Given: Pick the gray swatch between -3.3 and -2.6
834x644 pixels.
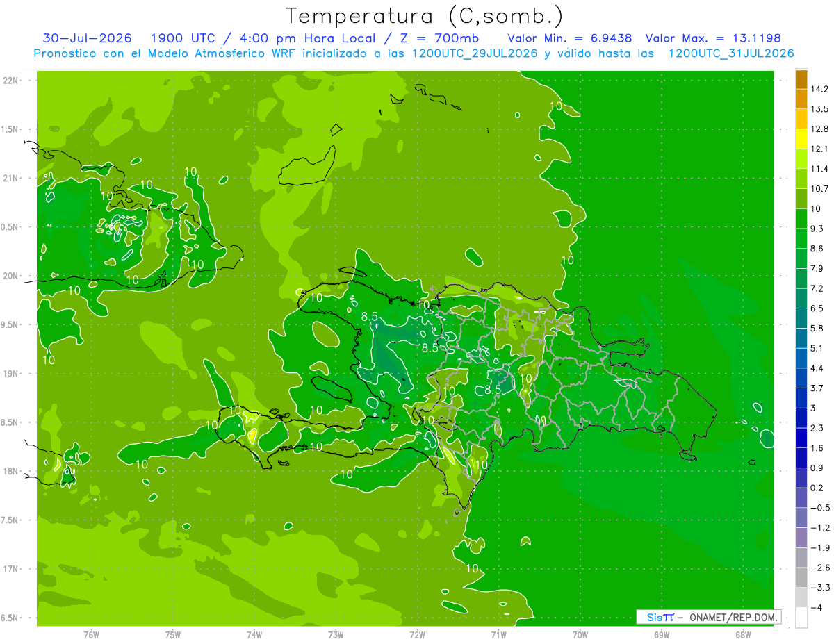Looking at the screenshot, I should [x=801, y=577].
